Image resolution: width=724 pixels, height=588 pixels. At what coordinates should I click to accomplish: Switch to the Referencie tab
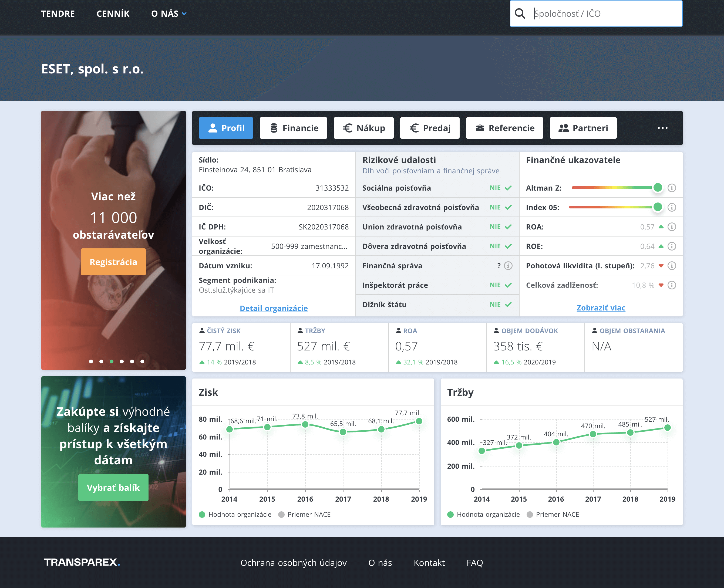click(504, 128)
